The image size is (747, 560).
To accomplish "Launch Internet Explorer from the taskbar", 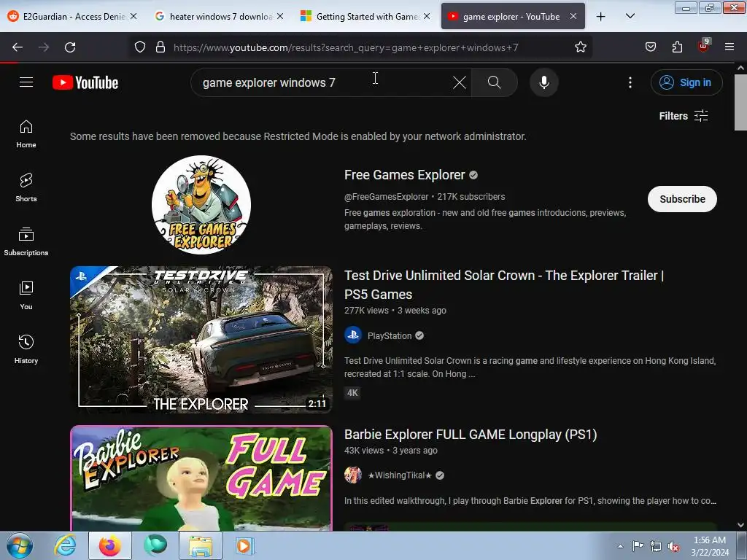I will 65,545.
